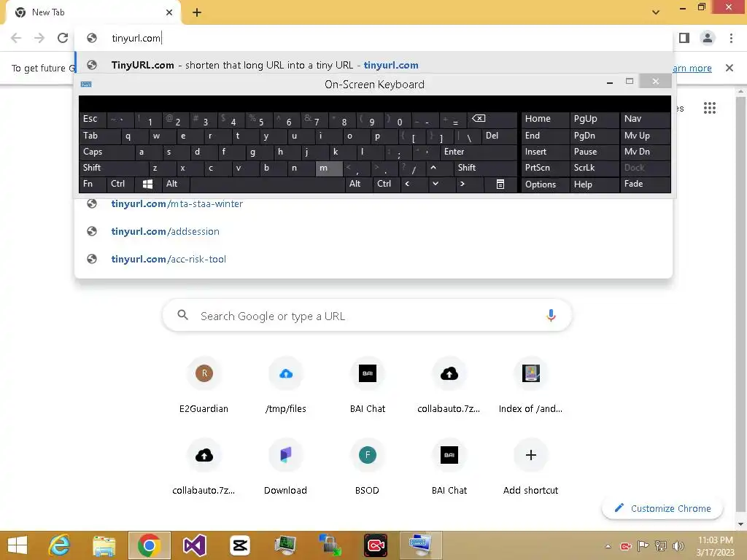Toggle Fade on the keyboard
The height and width of the screenshot is (560, 747).
pyautogui.click(x=645, y=184)
